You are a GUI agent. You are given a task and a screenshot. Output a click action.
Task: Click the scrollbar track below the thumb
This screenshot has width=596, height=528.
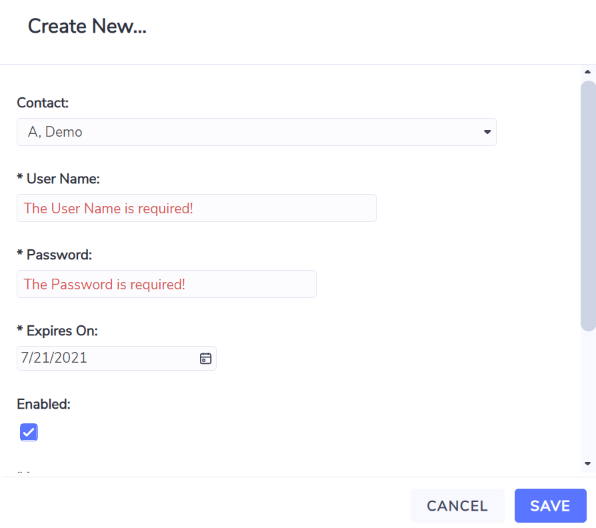[588, 395]
